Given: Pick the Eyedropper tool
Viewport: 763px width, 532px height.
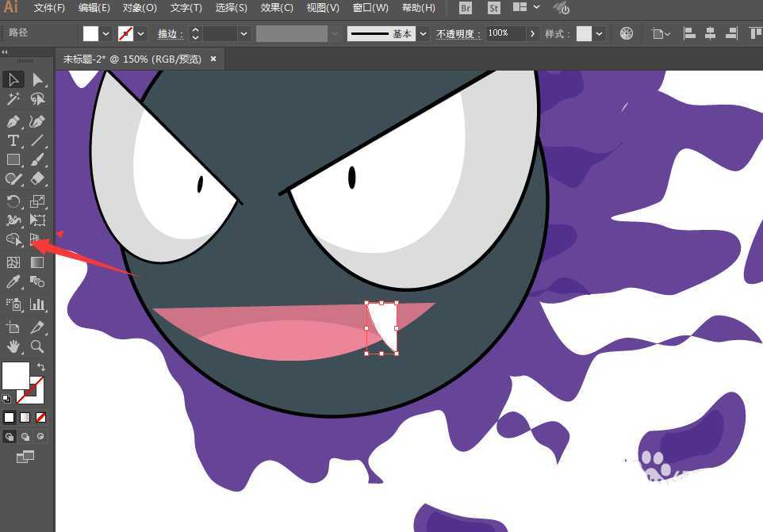Looking at the screenshot, I should [13, 282].
